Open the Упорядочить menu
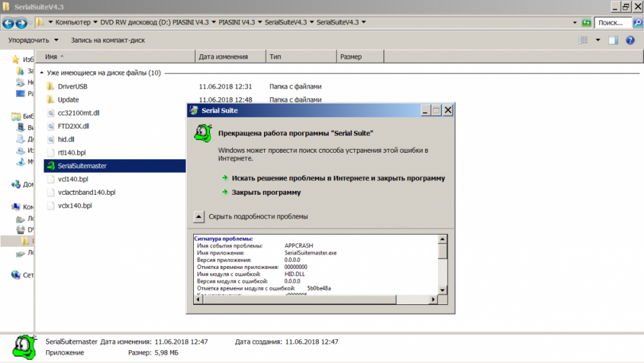The width and height of the screenshot is (644, 363). pos(33,40)
